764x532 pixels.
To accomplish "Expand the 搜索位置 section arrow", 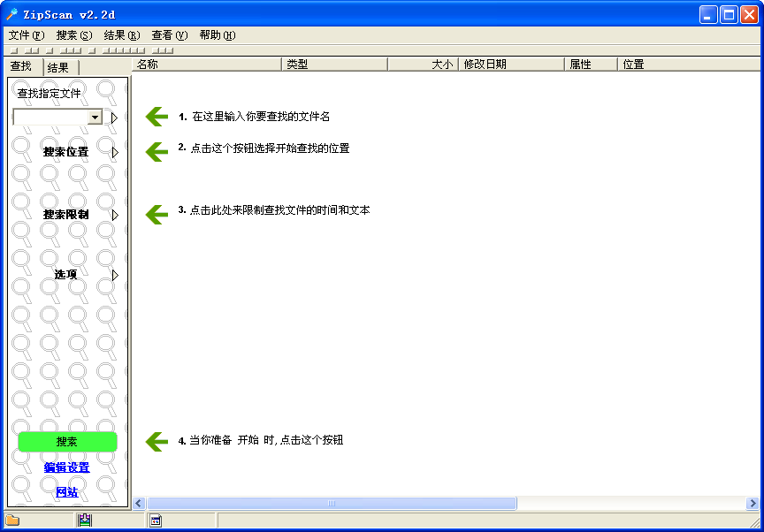I will (x=115, y=152).
